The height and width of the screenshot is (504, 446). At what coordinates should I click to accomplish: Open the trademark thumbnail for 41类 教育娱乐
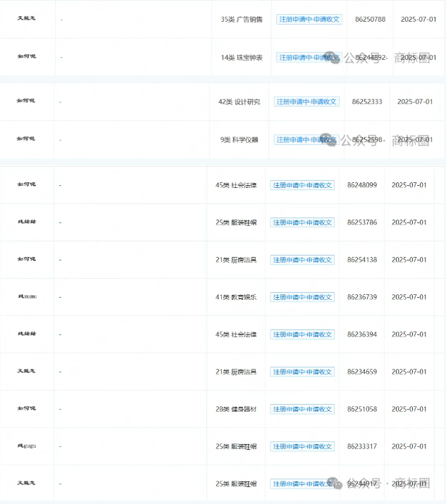click(x=26, y=297)
